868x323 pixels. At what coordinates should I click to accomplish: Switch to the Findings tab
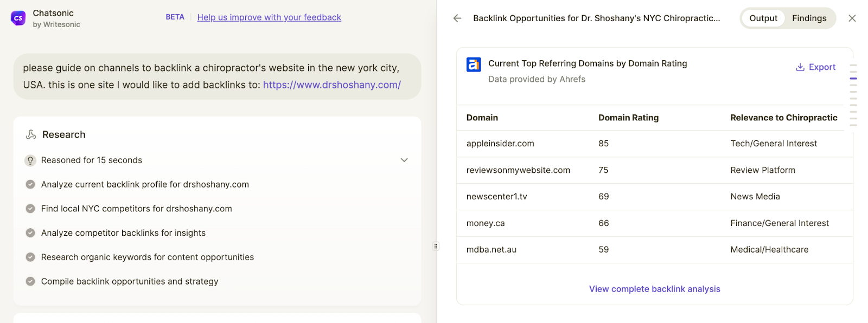coord(809,18)
